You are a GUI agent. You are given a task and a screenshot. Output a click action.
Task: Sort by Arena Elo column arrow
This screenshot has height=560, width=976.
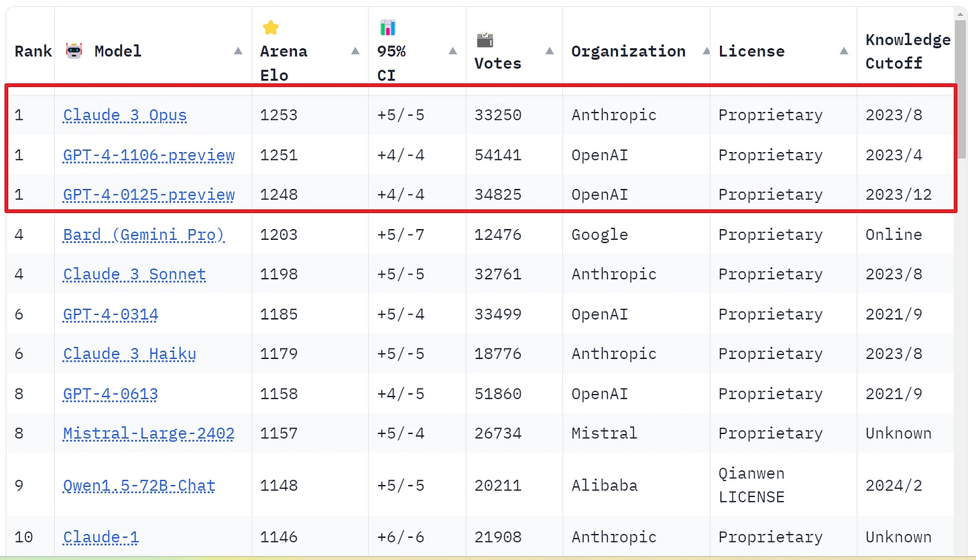point(355,51)
